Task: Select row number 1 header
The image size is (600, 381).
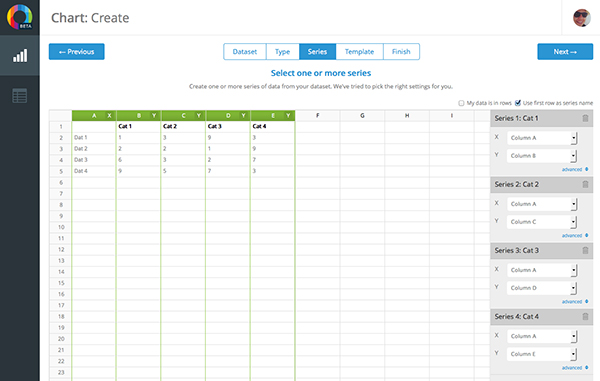Action: coord(61,127)
